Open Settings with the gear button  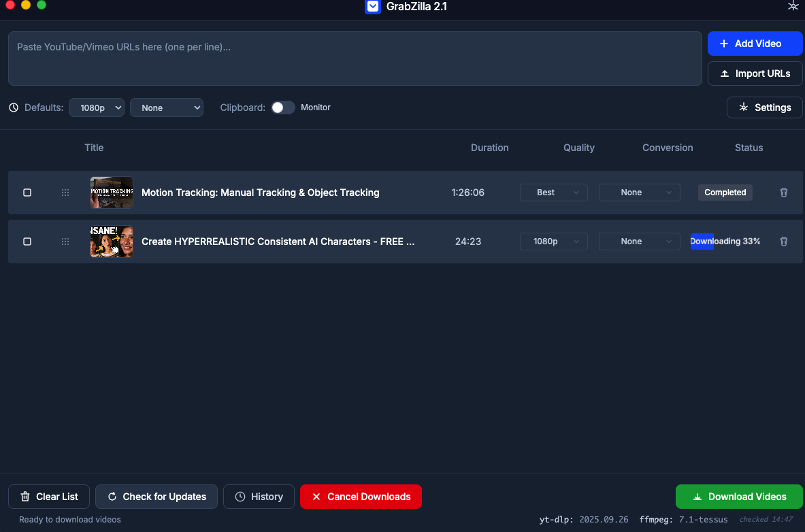(x=765, y=107)
